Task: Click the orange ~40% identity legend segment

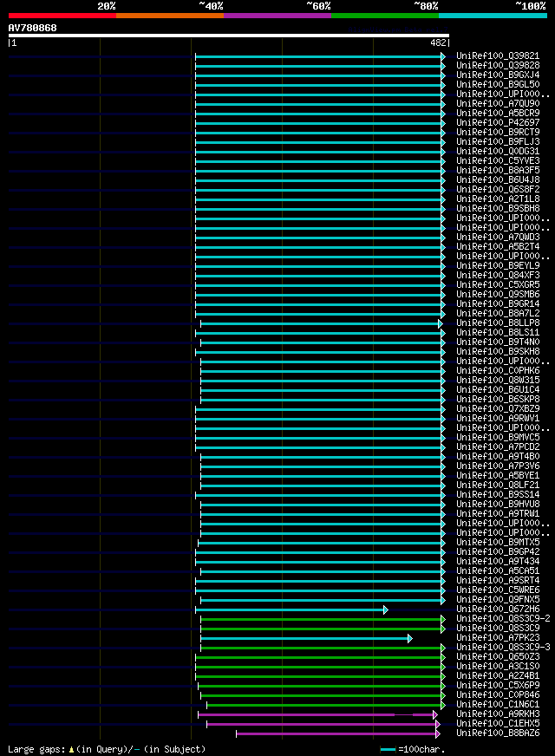Action: coord(170,16)
